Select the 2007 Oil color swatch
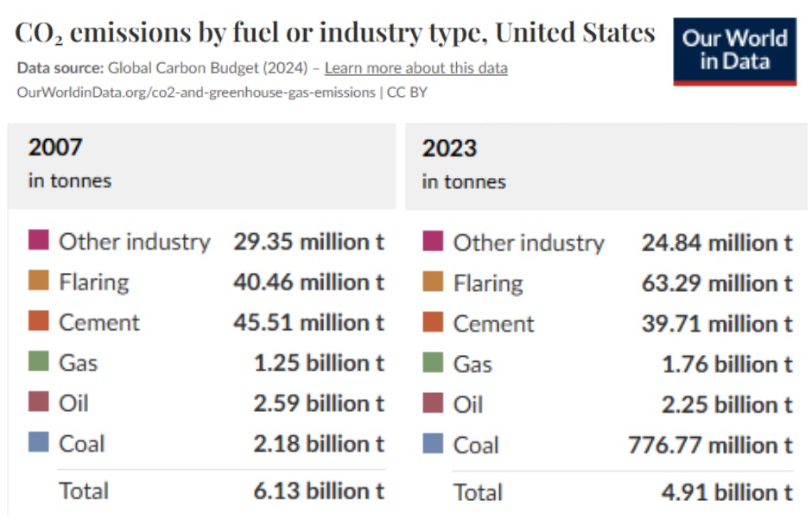Screen dimensions: 812x526 [x=38, y=402]
